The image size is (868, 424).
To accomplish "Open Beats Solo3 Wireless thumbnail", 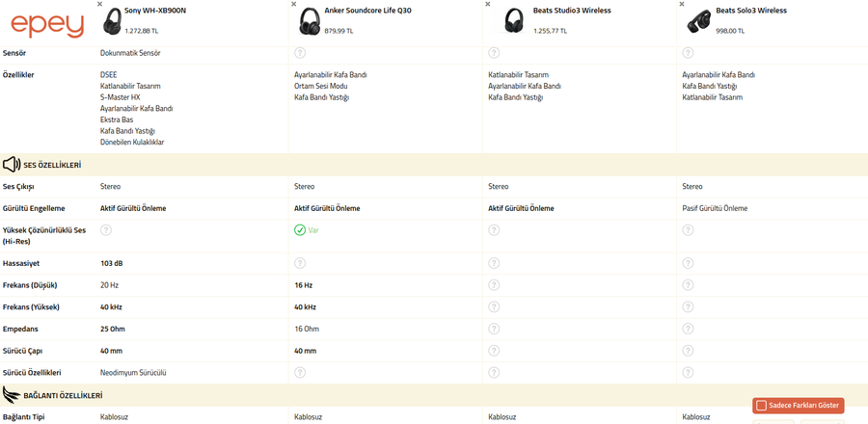I will (x=698, y=21).
